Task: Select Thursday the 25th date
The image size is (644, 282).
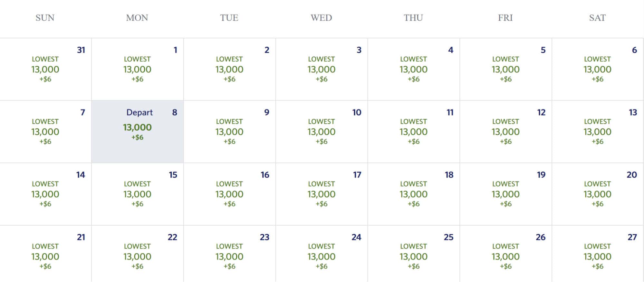Action: pyautogui.click(x=414, y=254)
